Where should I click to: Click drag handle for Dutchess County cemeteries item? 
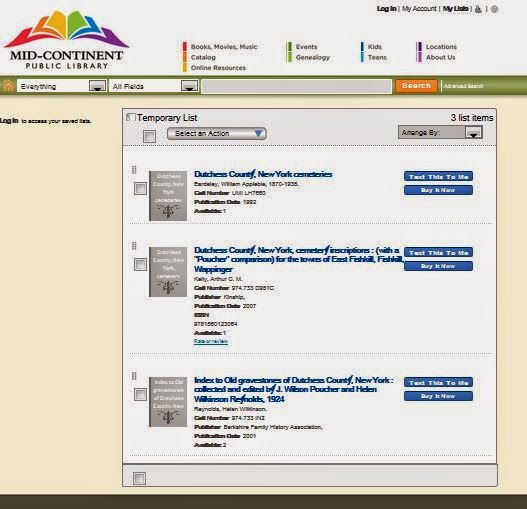134,170
